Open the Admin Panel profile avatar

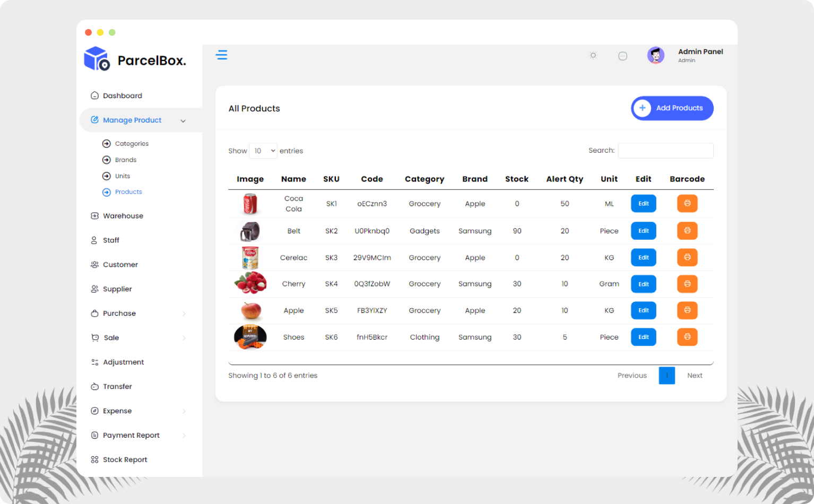(656, 55)
